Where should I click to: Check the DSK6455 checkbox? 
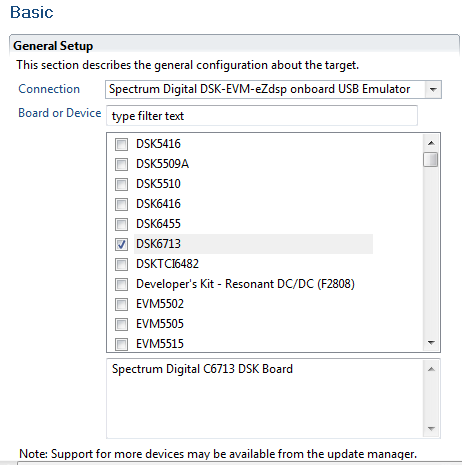pyautogui.click(x=121, y=224)
